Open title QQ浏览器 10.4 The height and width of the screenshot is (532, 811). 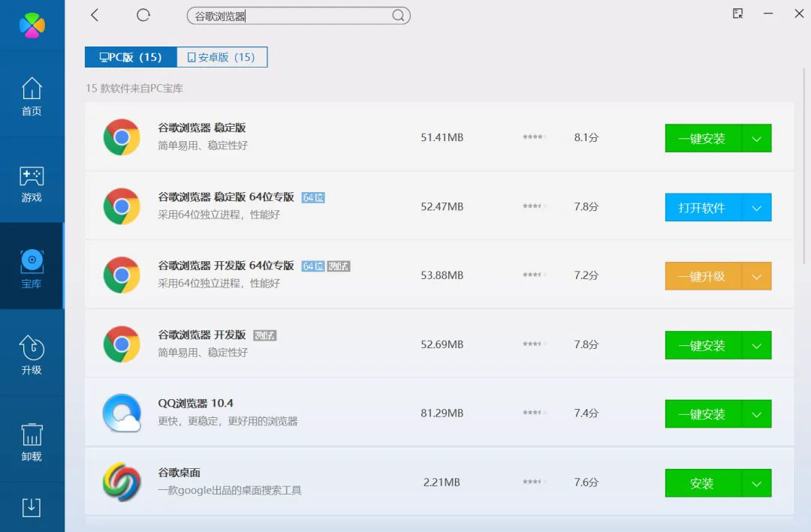pyautogui.click(x=195, y=403)
